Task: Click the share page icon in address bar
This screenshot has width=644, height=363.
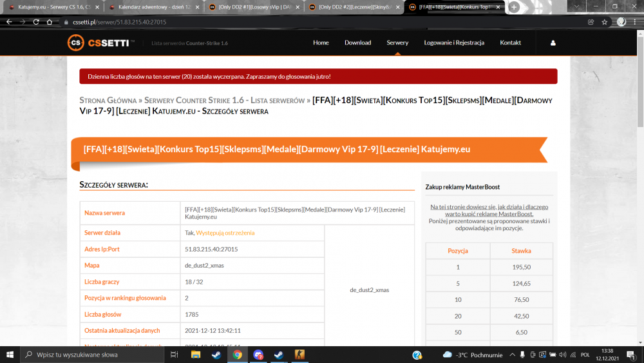Action: (591, 22)
